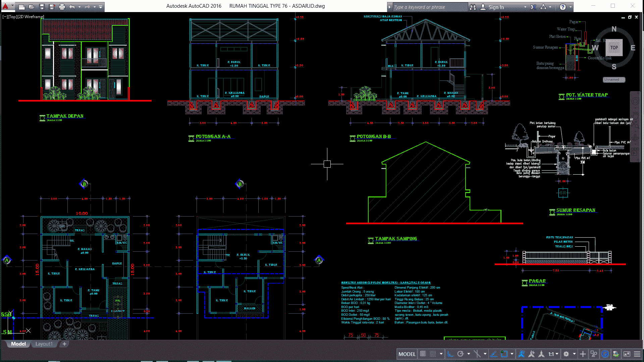Image resolution: width=644 pixels, height=362 pixels.
Task: Click the binoculars search icon
Action: [473, 7]
